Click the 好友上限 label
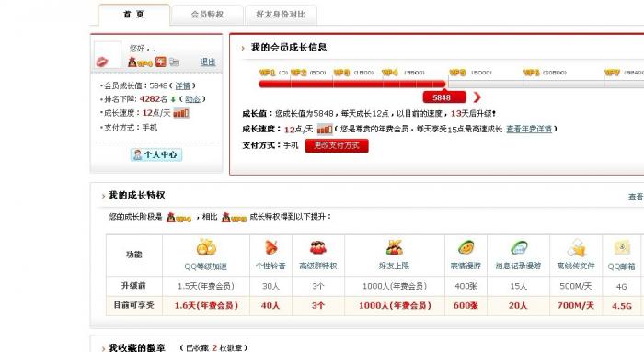 click(395, 266)
